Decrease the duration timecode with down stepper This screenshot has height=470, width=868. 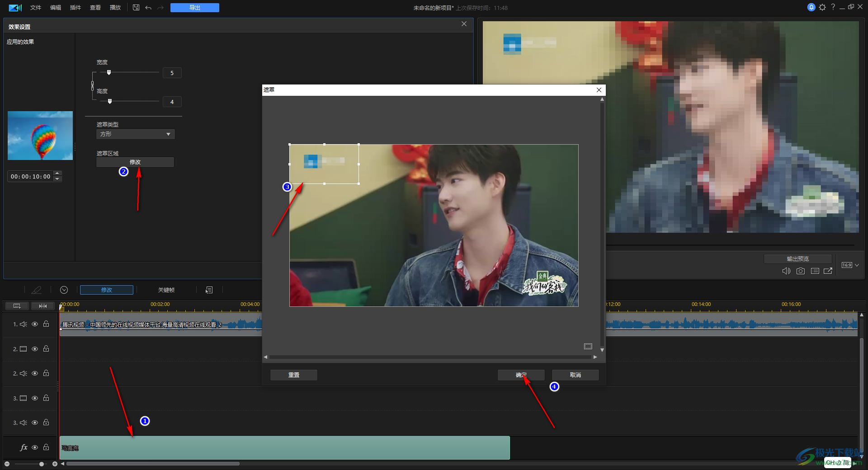pos(57,179)
